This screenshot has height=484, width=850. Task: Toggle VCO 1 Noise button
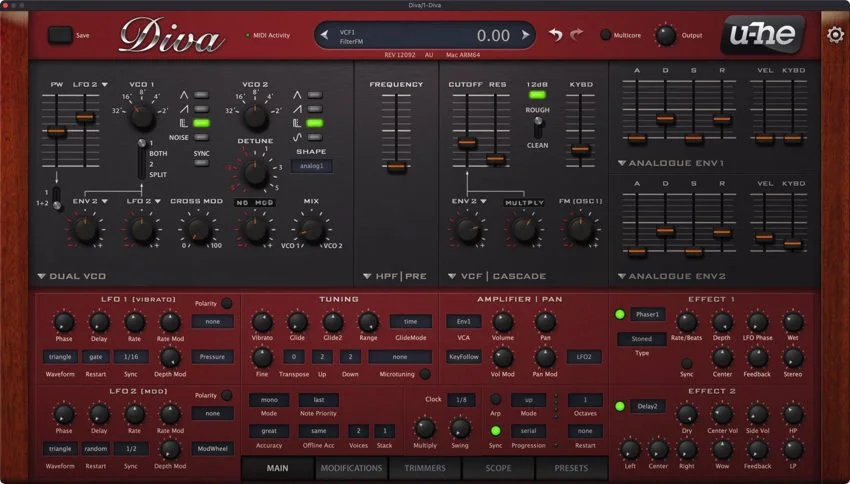tap(201, 137)
